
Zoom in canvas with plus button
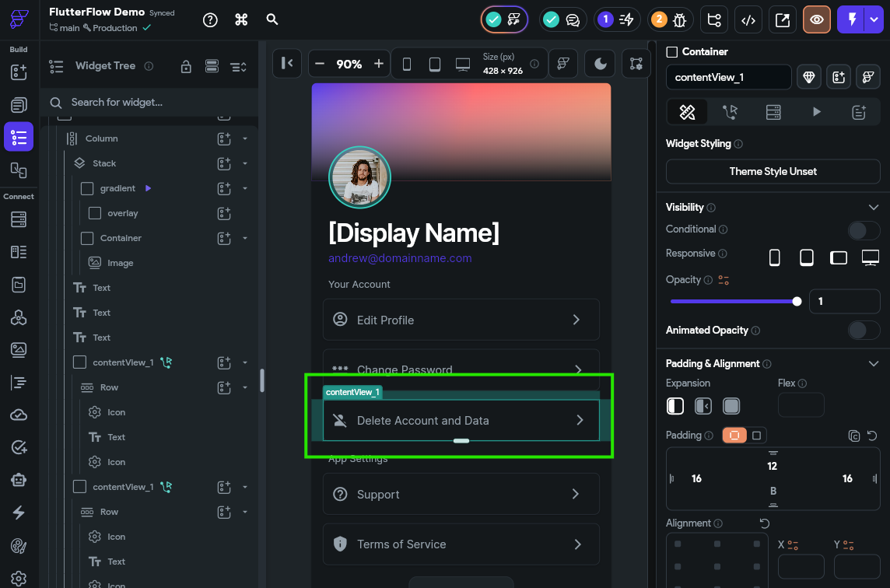coord(379,64)
